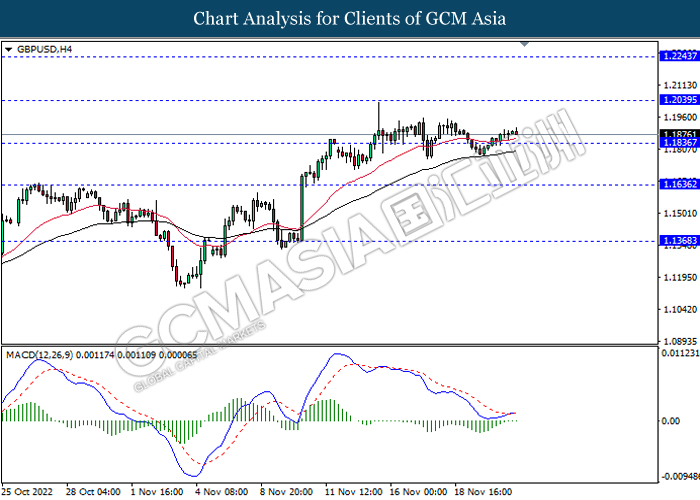Click the 11 Nov 12:00 time label
Screen dimensions: 700x500
click(x=354, y=492)
